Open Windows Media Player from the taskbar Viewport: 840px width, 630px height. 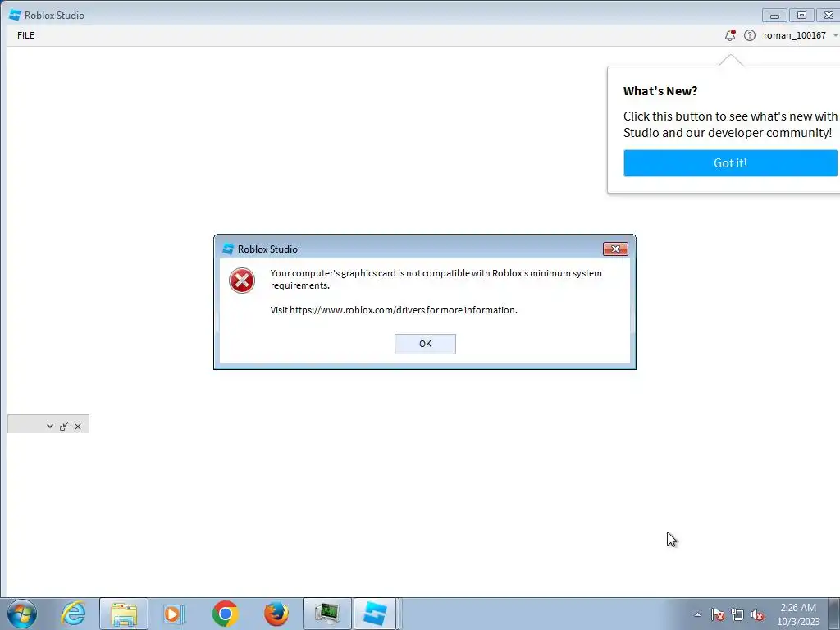(174, 614)
